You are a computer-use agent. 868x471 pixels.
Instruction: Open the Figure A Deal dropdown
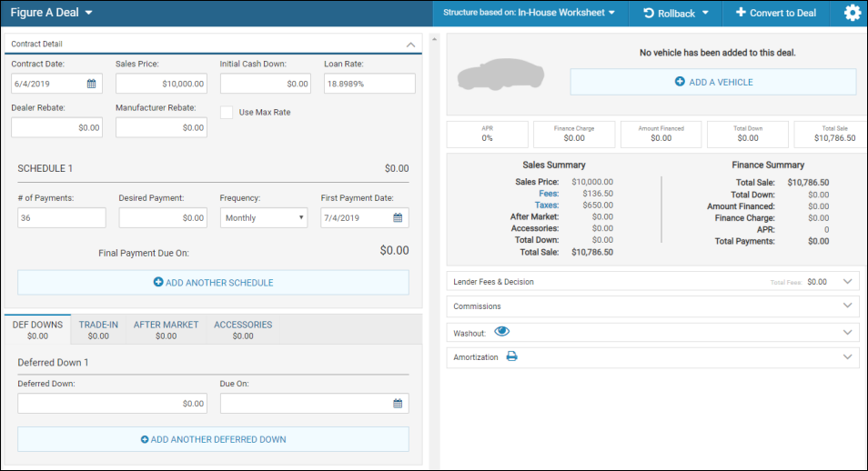point(52,12)
